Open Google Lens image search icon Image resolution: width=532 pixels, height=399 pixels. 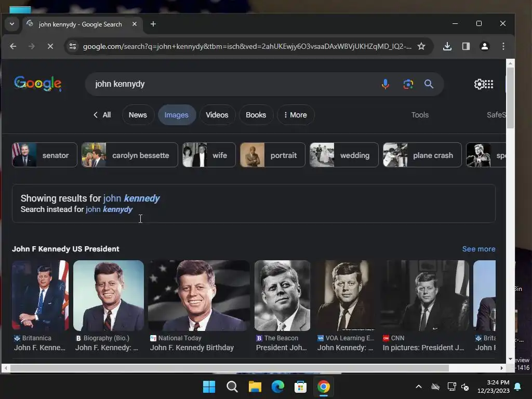coord(408,84)
